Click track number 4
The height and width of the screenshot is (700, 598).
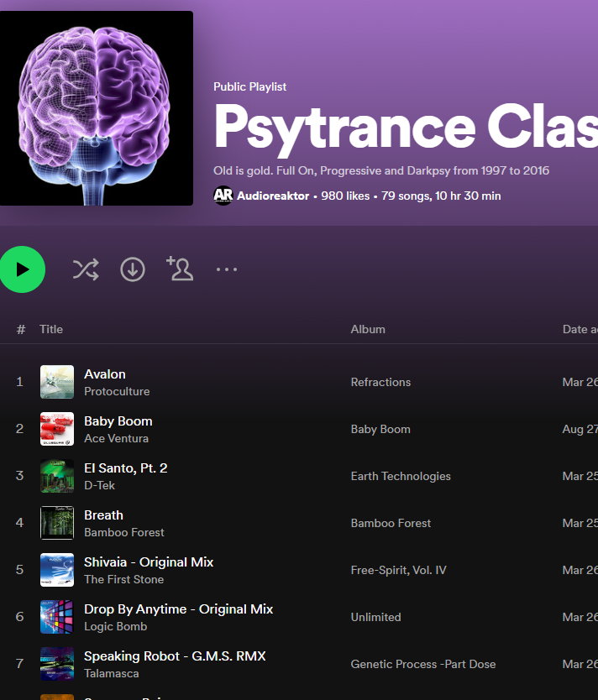pyautogui.click(x=19, y=523)
